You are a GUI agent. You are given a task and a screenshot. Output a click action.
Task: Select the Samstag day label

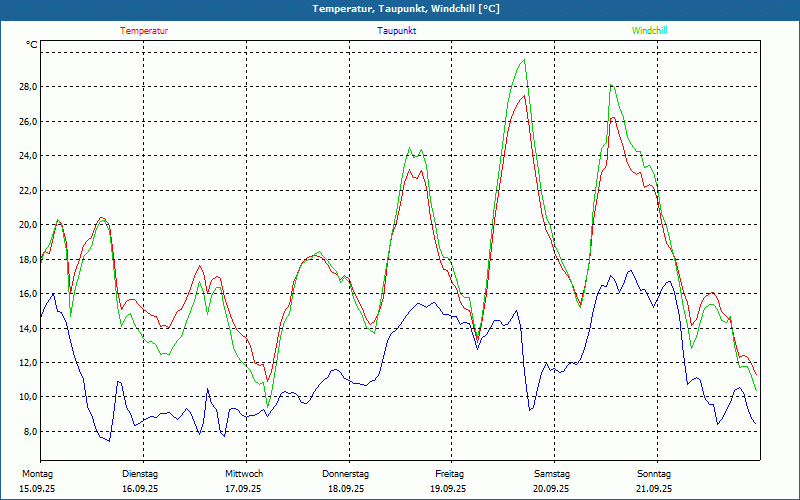coord(552,474)
